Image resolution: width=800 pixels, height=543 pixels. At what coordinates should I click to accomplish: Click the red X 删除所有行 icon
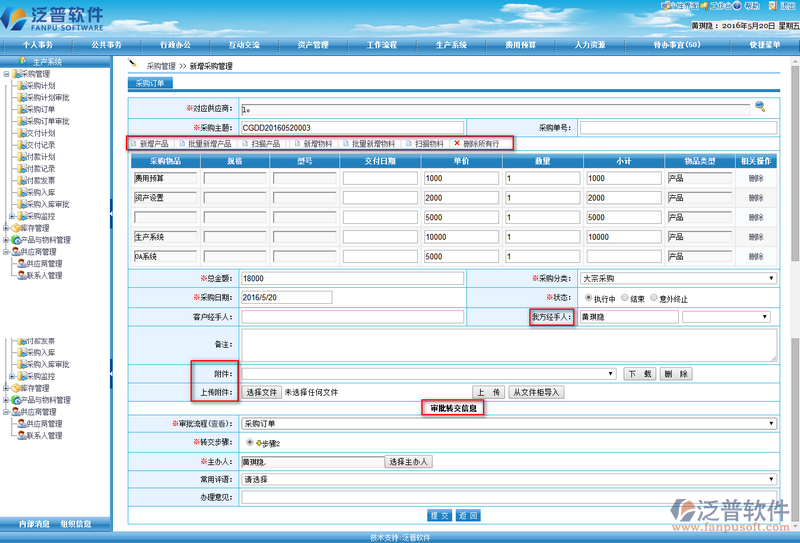457,144
